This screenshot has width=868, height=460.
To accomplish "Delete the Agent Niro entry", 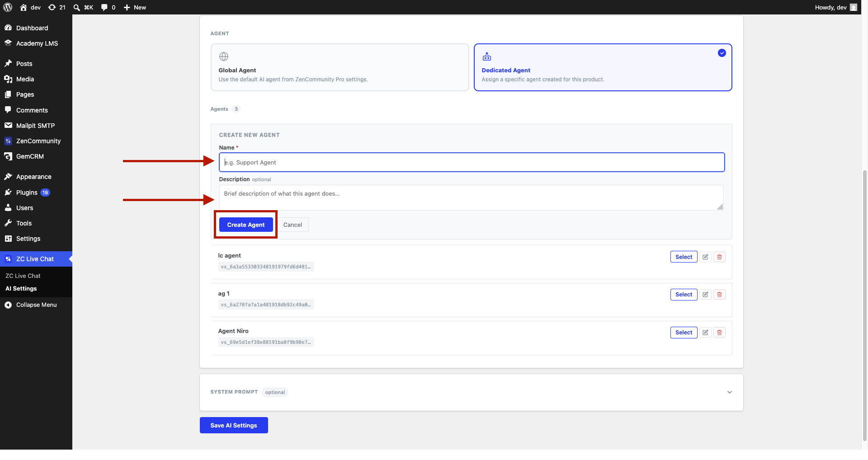I will 720,333.
